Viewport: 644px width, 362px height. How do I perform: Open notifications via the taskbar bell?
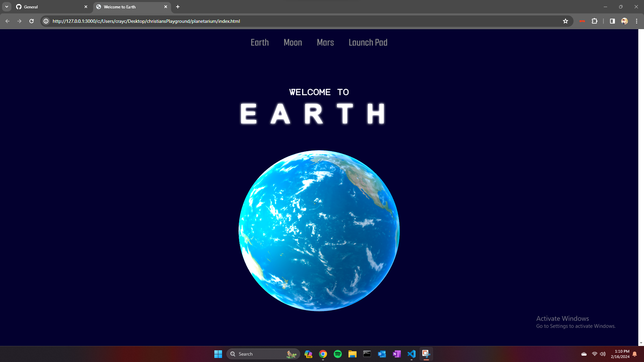click(x=635, y=354)
